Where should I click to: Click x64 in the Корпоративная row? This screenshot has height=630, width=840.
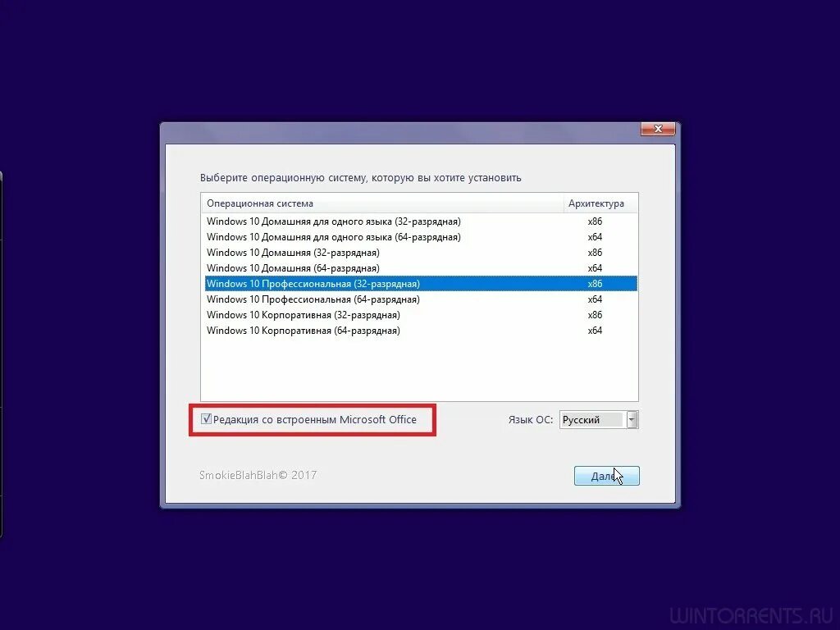(x=595, y=331)
